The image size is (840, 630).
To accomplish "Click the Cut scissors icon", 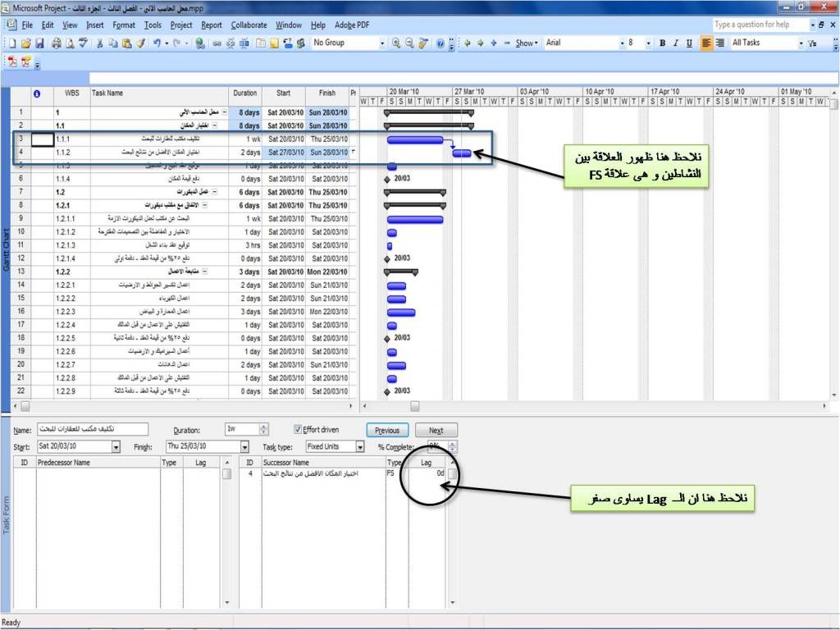I will pyautogui.click(x=99, y=43).
